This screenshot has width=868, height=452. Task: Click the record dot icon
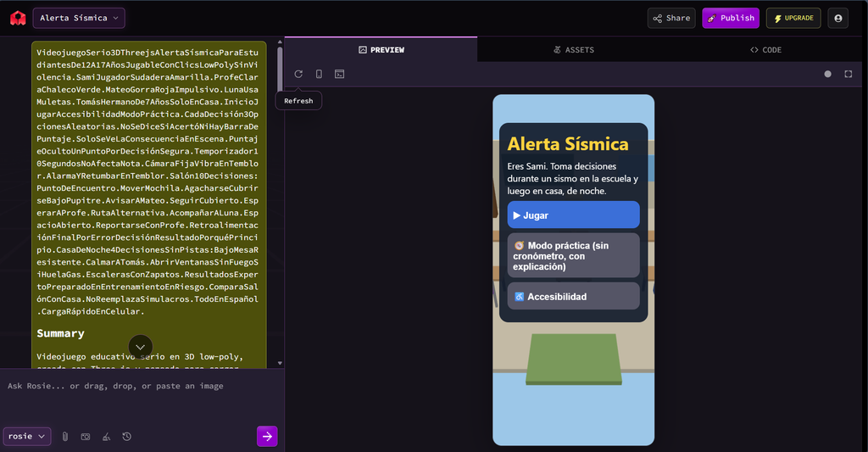pyautogui.click(x=827, y=75)
